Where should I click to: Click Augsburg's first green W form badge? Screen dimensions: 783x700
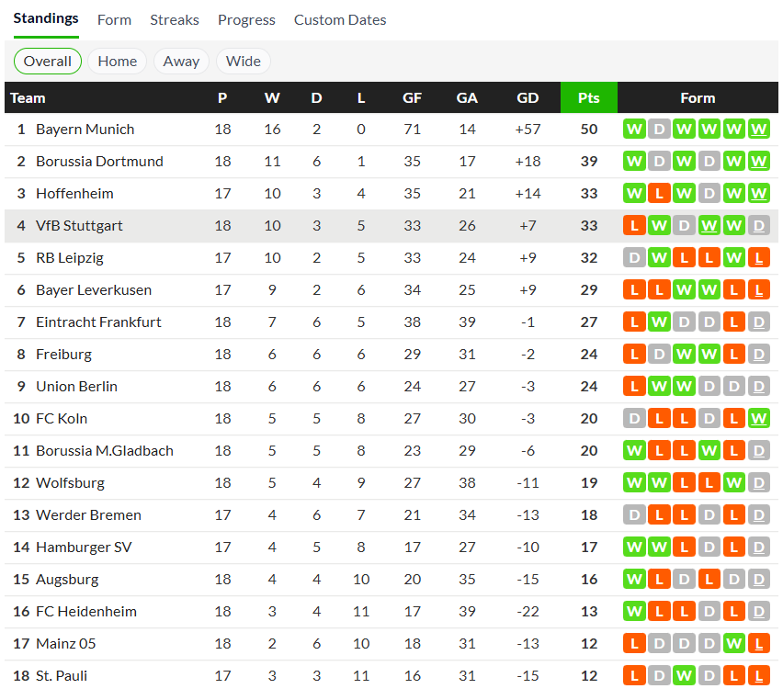coord(634,580)
